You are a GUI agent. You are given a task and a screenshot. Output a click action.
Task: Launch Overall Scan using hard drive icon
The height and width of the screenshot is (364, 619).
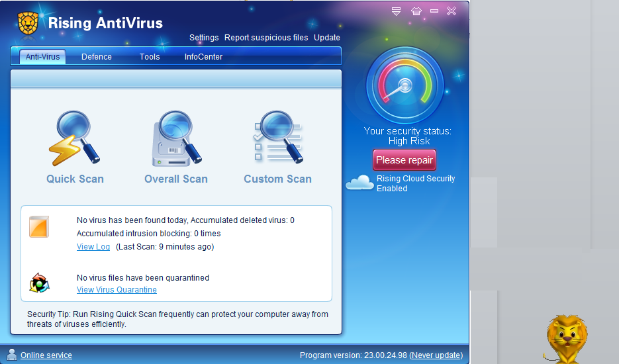click(x=177, y=138)
